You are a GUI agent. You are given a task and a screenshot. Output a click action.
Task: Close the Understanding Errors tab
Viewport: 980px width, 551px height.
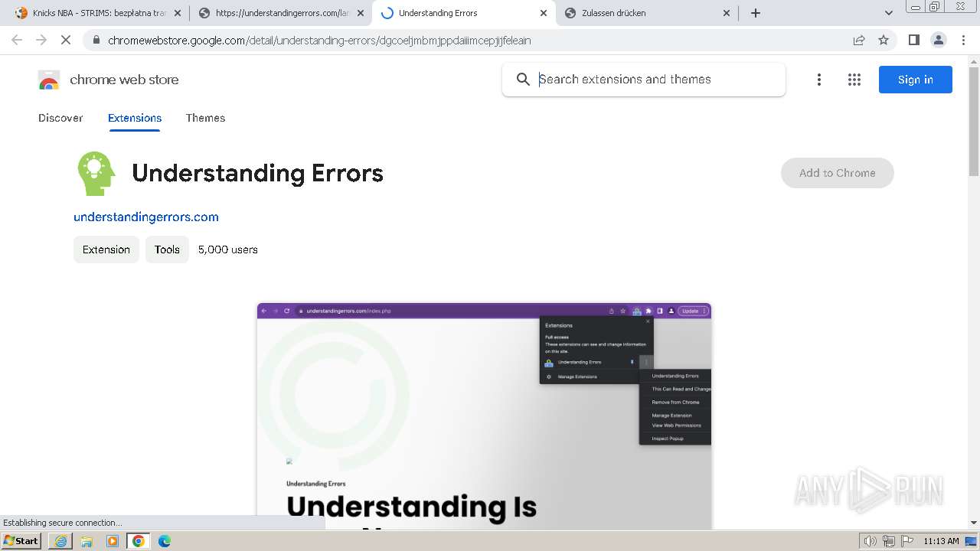(x=544, y=13)
